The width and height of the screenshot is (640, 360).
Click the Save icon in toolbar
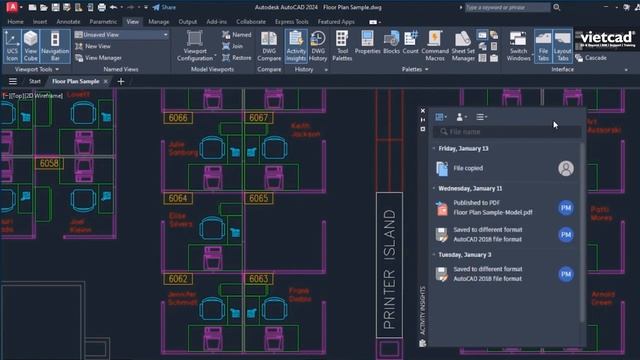coord(56,7)
